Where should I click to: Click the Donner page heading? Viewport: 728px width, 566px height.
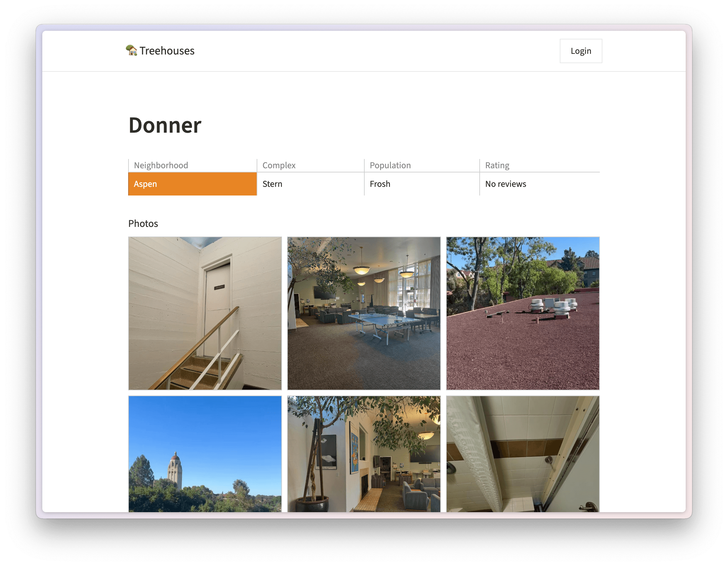(x=165, y=125)
